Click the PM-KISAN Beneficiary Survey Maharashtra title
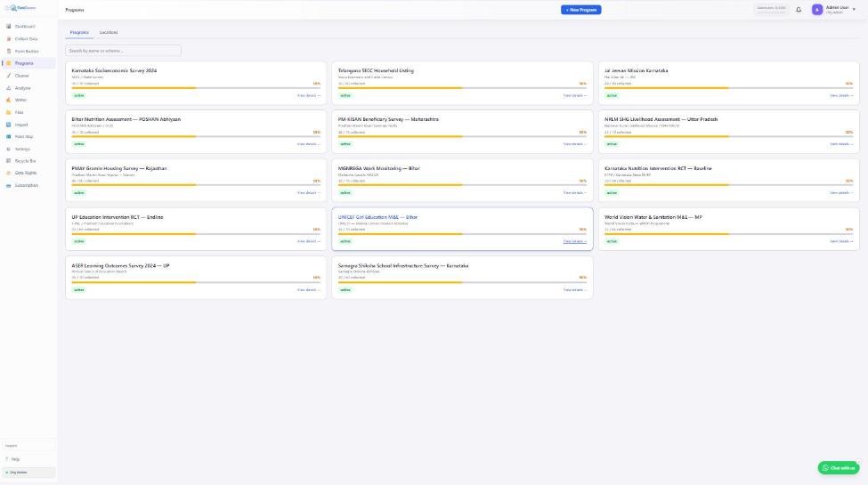This screenshot has height=485, width=868. point(388,119)
